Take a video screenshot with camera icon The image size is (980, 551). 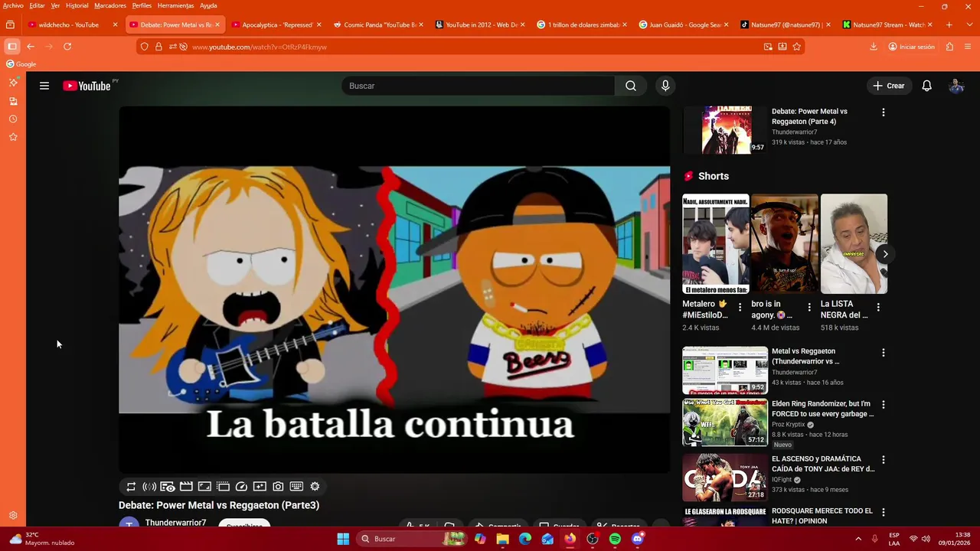[x=278, y=487]
